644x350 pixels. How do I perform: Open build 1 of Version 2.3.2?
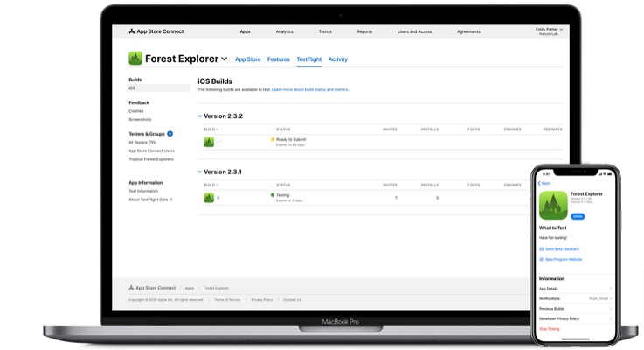[x=218, y=143]
